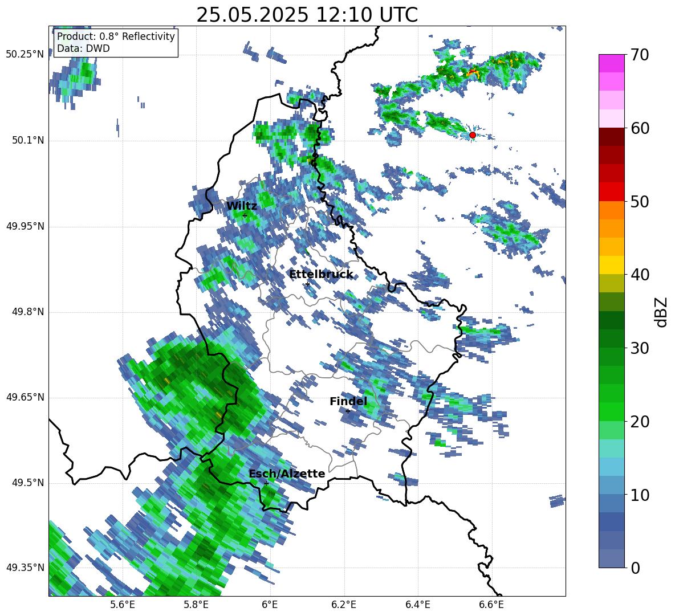Click the 5.8°E longitude label
Viewport: 675px width, 616px height.
196,605
